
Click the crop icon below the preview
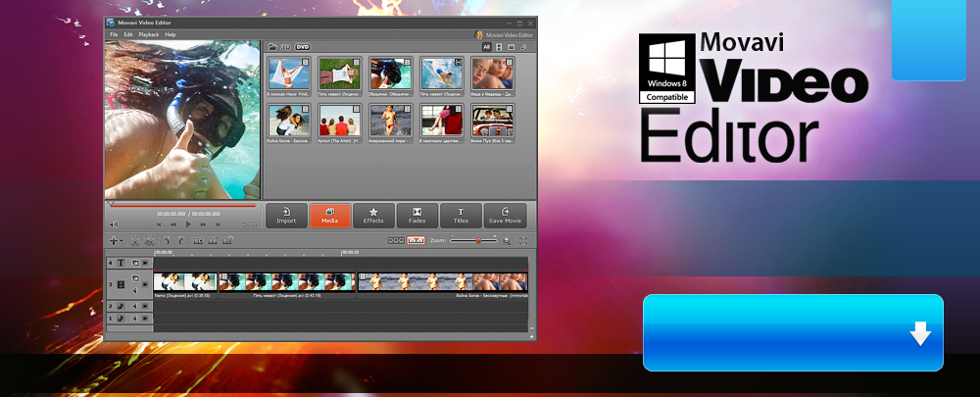[254, 223]
